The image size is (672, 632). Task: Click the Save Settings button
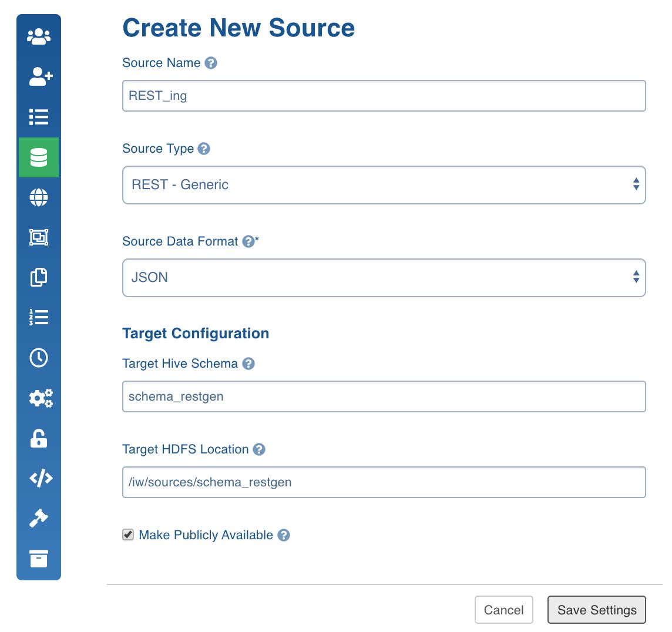pyautogui.click(x=597, y=610)
